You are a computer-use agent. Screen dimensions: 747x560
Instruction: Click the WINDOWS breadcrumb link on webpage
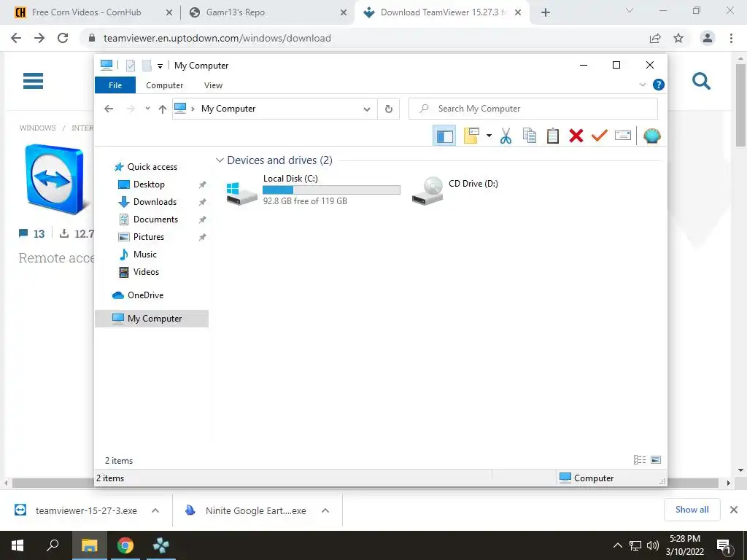pos(38,128)
